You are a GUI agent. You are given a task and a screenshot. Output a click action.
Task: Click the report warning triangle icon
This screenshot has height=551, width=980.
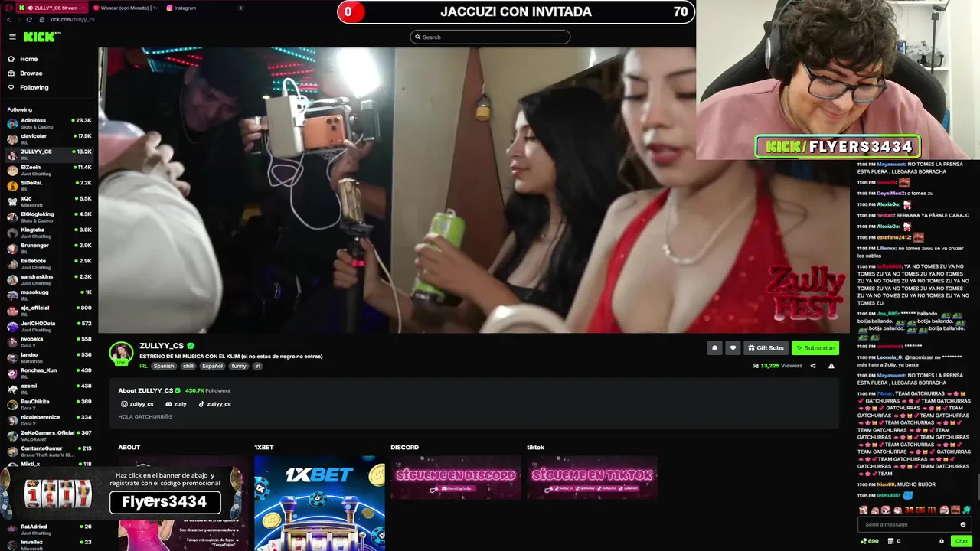click(831, 366)
